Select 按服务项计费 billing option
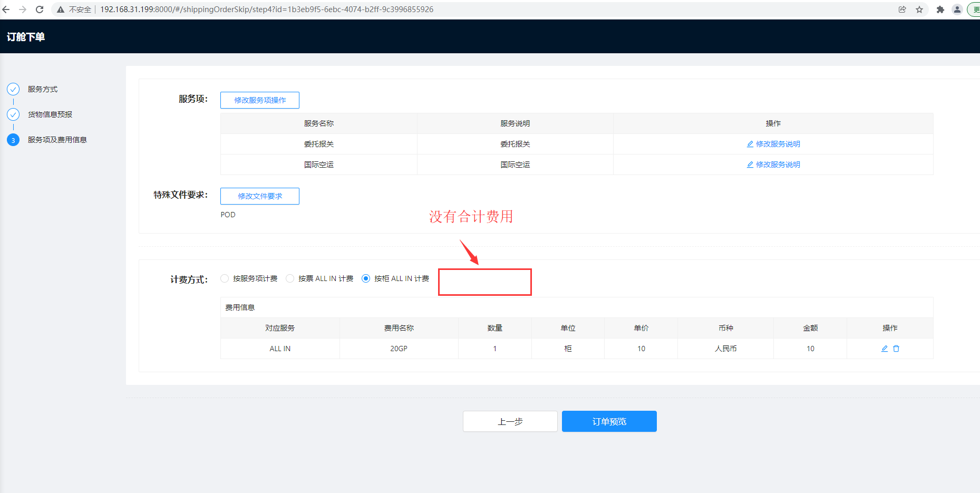Image resolution: width=980 pixels, height=493 pixels. click(x=225, y=278)
